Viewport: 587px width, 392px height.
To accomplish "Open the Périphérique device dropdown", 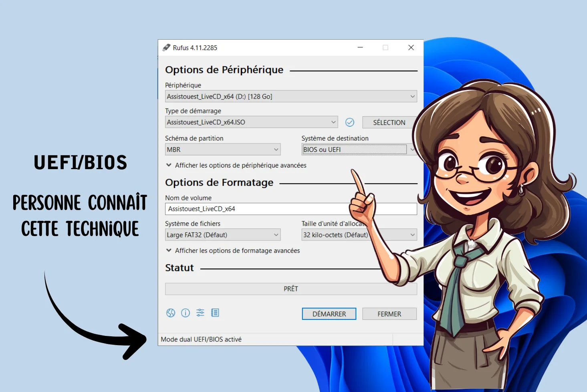I will 291,97.
